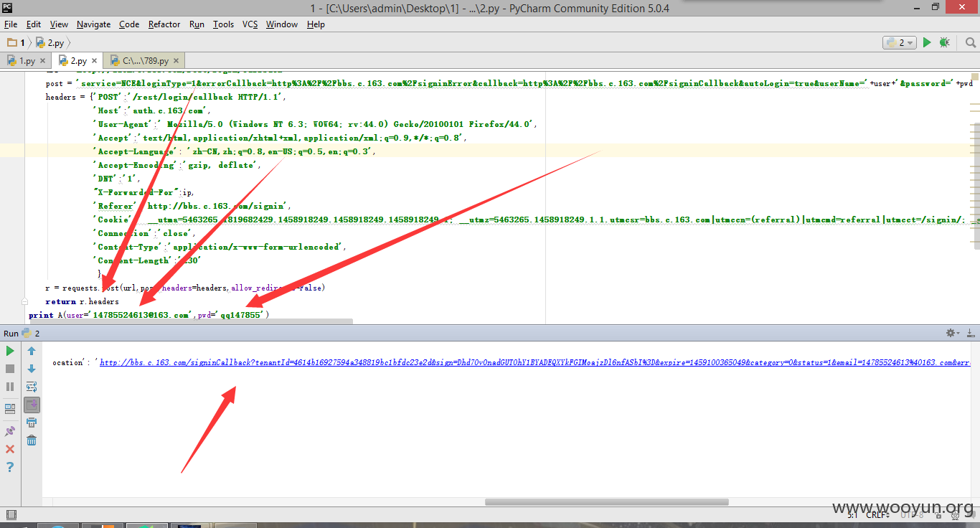Click Restore Layout icon in Run panel
Image resolution: width=980 pixels, height=528 pixels.
[10, 409]
